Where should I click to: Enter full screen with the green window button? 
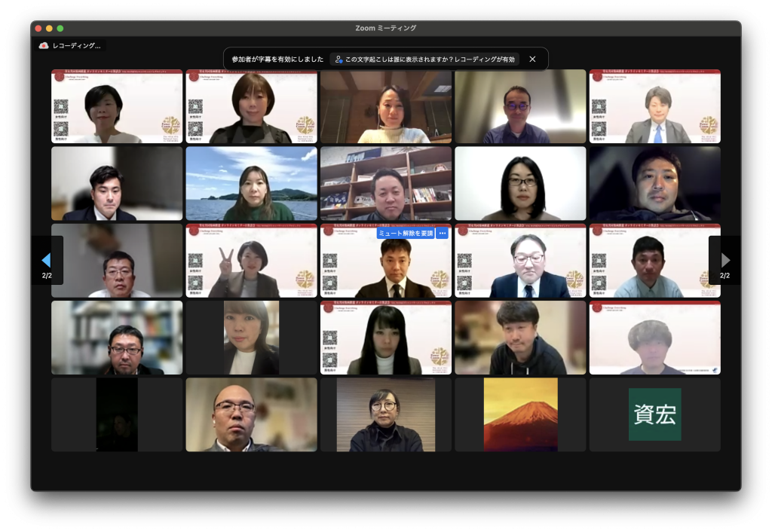pos(61,28)
